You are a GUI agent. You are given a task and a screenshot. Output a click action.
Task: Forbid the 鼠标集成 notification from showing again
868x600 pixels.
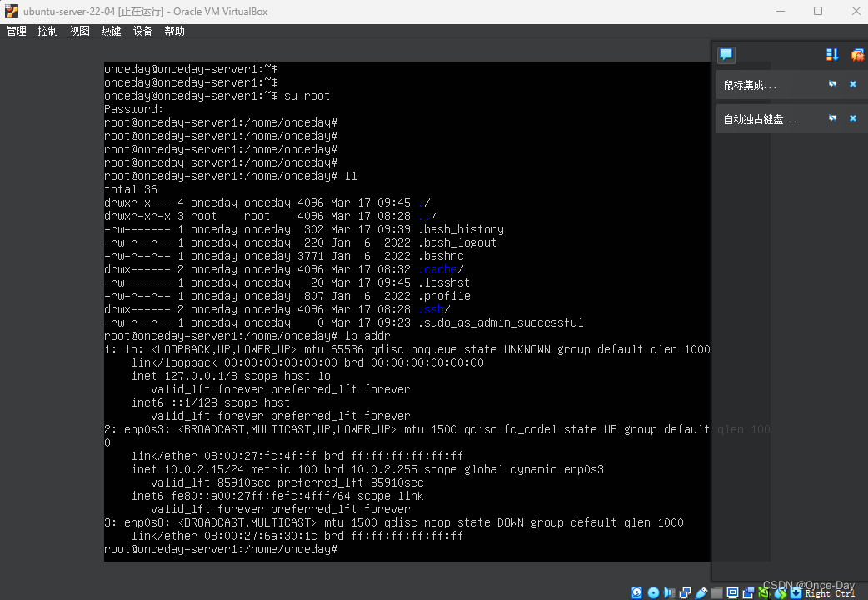tap(832, 84)
